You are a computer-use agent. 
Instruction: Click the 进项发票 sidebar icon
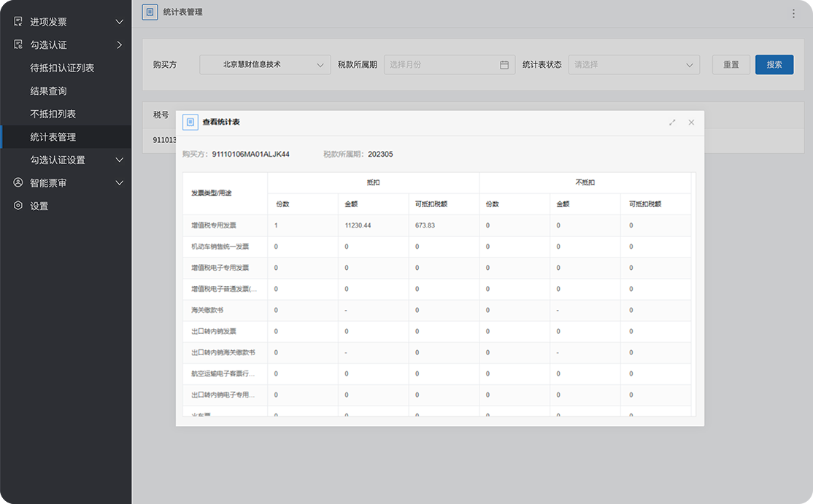[18, 22]
